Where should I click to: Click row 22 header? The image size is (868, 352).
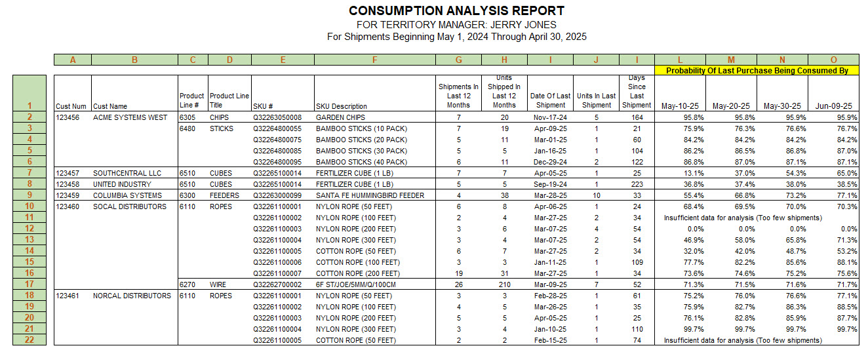coord(30,340)
